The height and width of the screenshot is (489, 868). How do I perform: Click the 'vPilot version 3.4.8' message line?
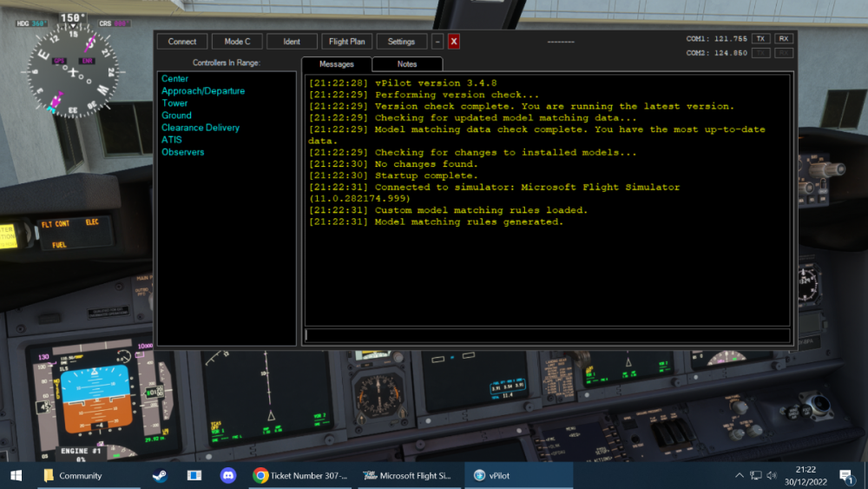coord(403,83)
